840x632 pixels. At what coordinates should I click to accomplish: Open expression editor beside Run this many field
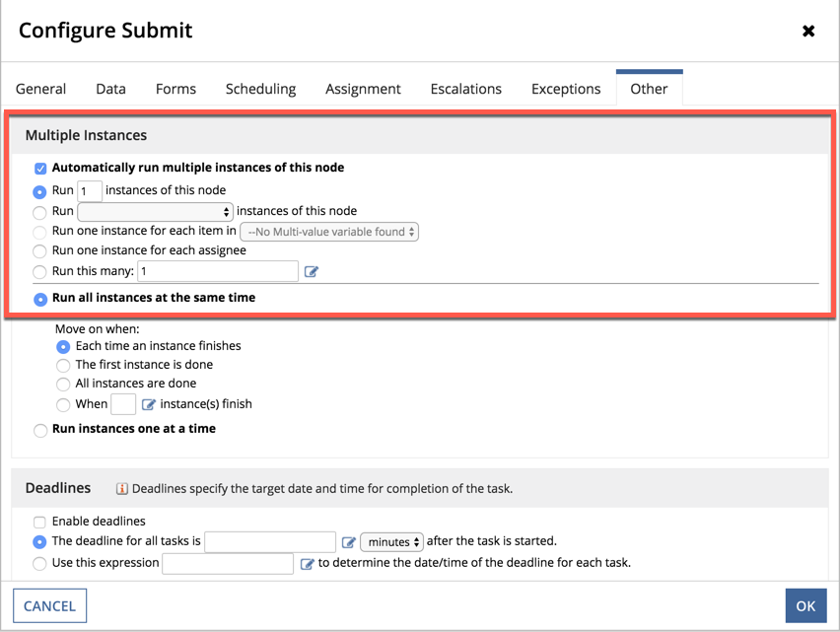coord(312,271)
